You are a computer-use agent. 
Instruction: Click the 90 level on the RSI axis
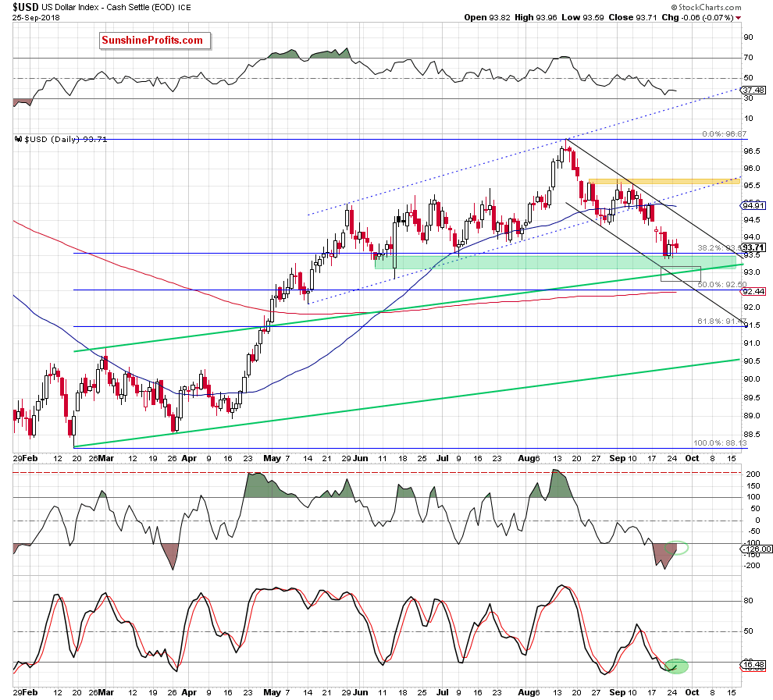(x=748, y=37)
